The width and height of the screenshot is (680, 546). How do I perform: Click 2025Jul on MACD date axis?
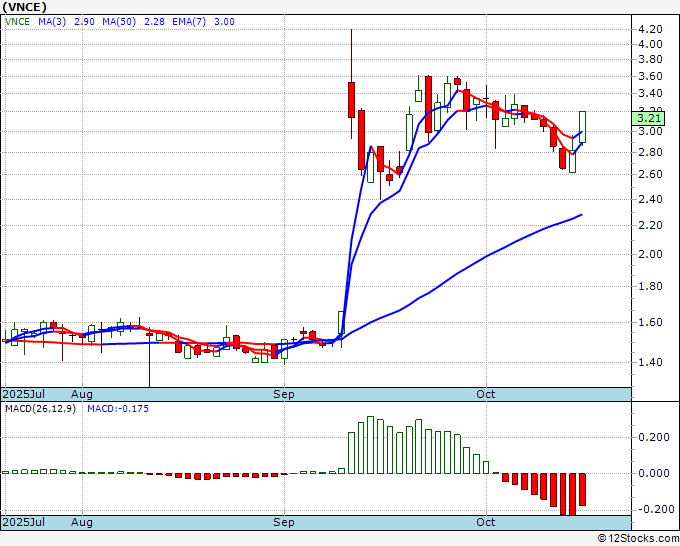pos(24,522)
